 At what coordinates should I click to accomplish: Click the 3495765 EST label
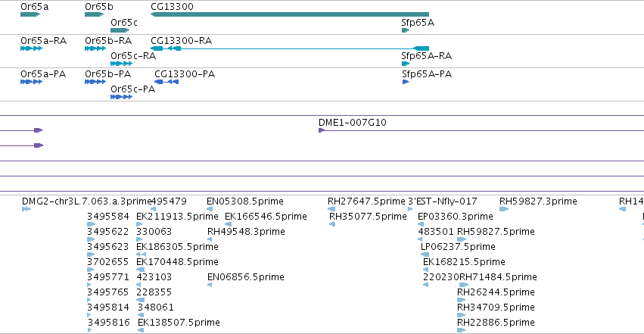(x=108, y=292)
